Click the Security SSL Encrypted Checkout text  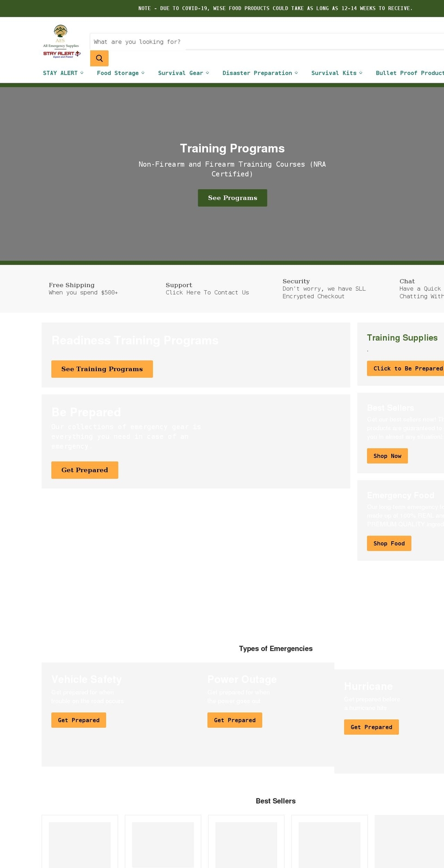pyautogui.click(x=324, y=293)
